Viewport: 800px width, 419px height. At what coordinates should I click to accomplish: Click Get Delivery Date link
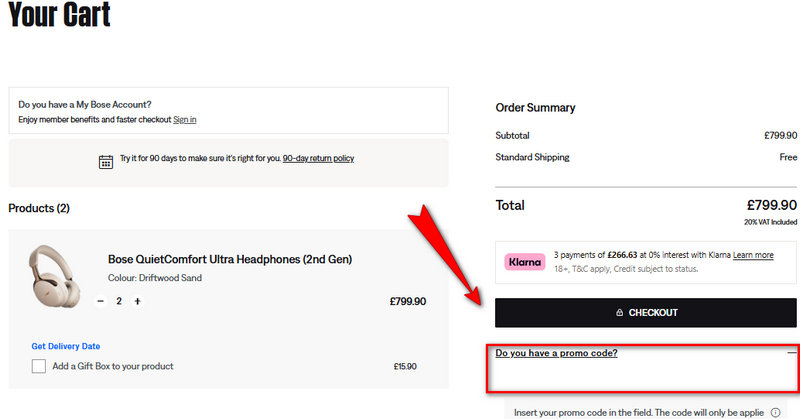pyautogui.click(x=66, y=346)
